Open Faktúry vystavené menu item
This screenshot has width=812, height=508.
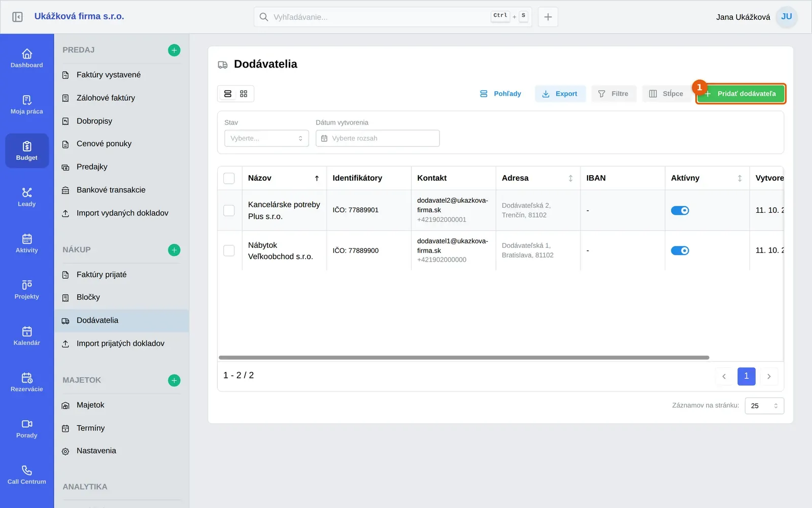pyautogui.click(x=121, y=75)
